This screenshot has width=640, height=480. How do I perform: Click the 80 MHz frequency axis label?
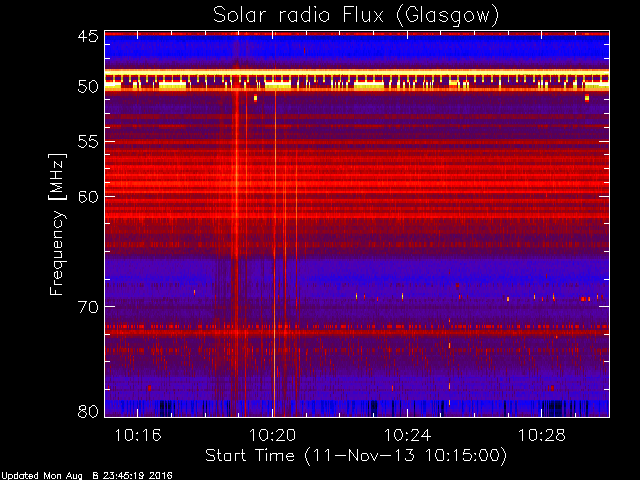[88, 411]
